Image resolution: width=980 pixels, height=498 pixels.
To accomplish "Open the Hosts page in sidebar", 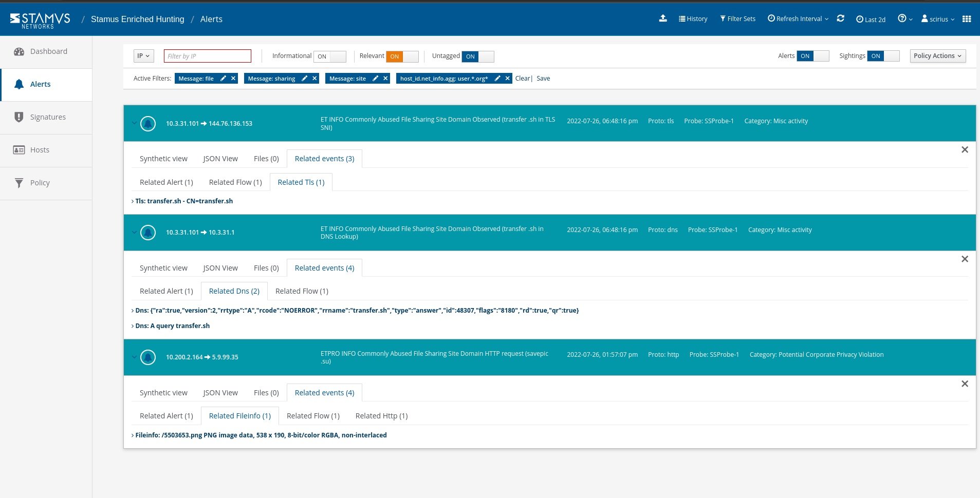I will tap(46, 150).
